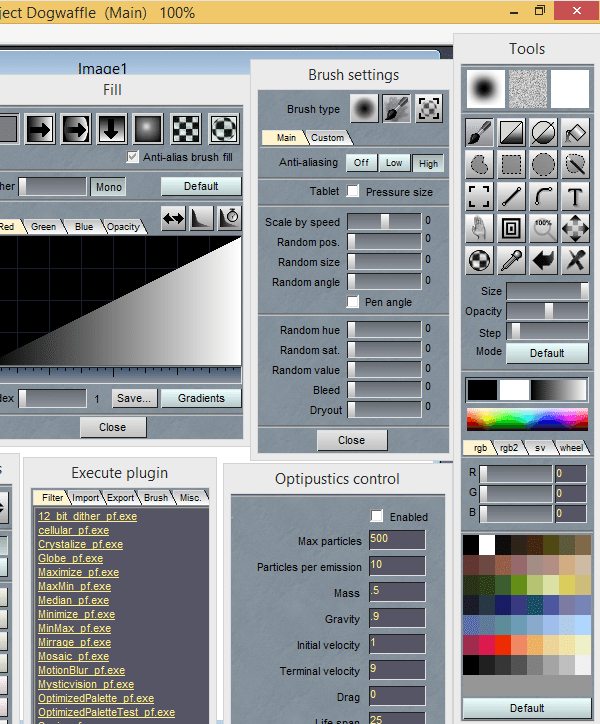Image resolution: width=600 pixels, height=724 pixels.
Task: Toggle Anti-alias brush fill checkbox
Action: tap(132, 157)
